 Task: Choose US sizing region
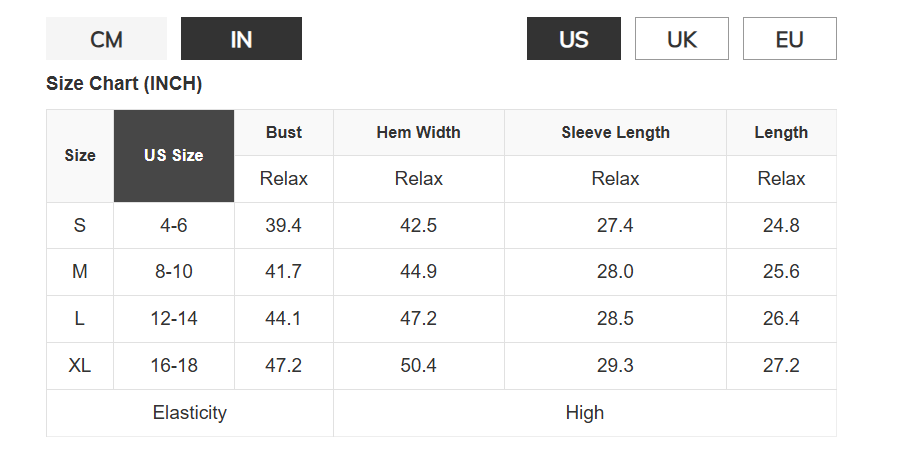pyautogui.click(x=574, y=39)
